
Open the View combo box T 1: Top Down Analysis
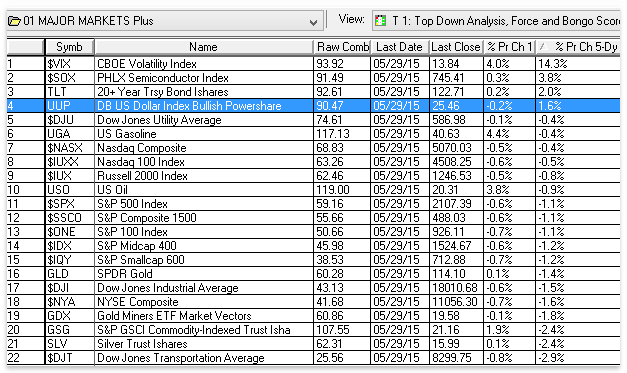point(496,21)
